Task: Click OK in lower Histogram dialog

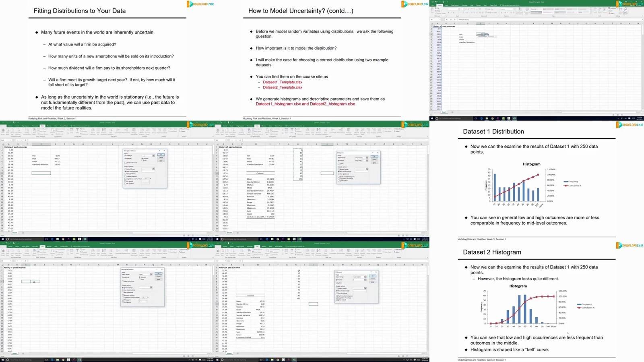Action: coord(373,276)
